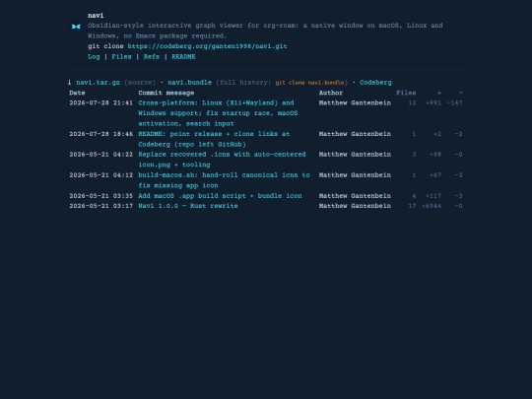Click the date 2026-05-21 04:12
Image resolution: width=532 pixels, height=399 pixels.
tap(101, 175)
